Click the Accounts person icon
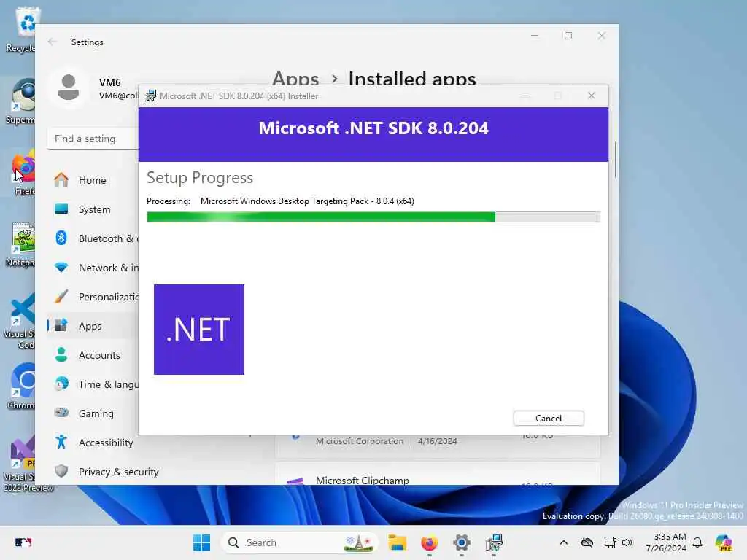The height and width of the screenshot is (560, 747). pyautogui.click(x=61, y=354)
